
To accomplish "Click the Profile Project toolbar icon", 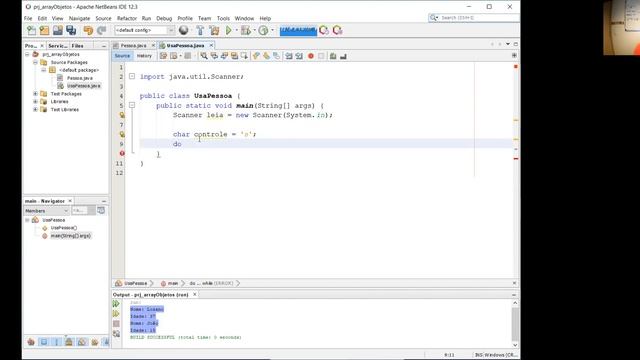I will (x=263, y=30).
